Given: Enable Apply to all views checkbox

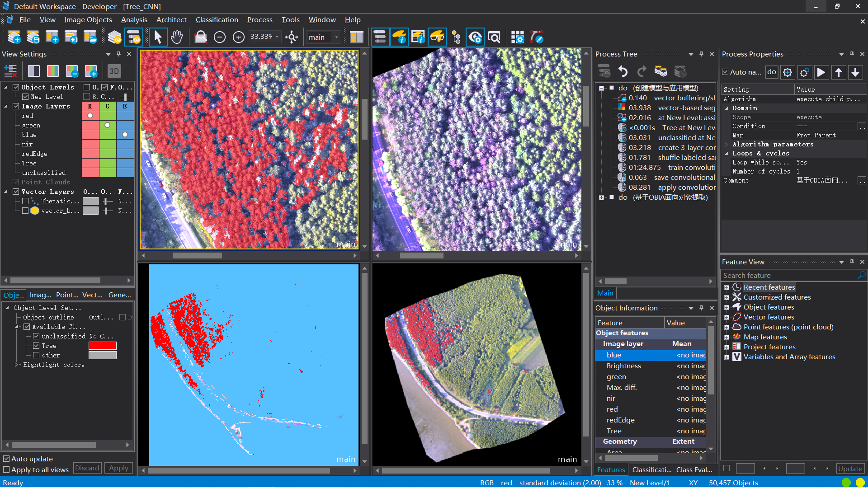Looking at the screenshot, I should (6, 469).
